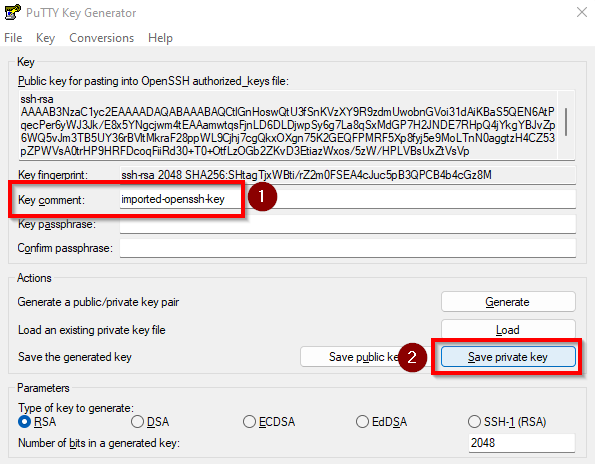Open the Key menu
The height and width of the screenshot is (464, 595).
45,38
